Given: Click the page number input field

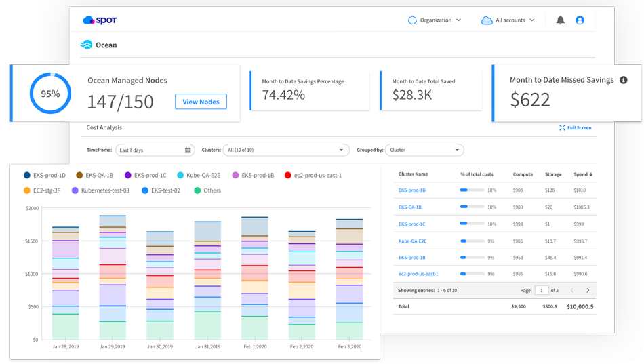Looking at the screenshot, I should coord(542,290).
